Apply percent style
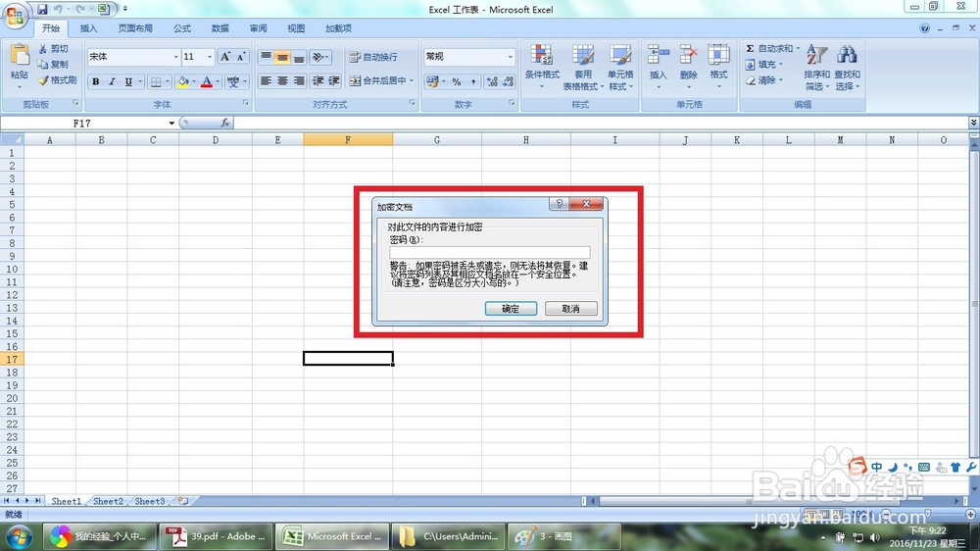The image size is (980, 551). 457,81
